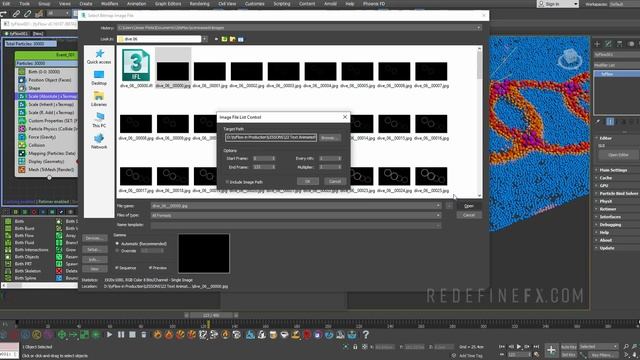Screen dimensions: 640x360
Task: Click OK in Image File List Control
Action: click(x=308, y=181)
